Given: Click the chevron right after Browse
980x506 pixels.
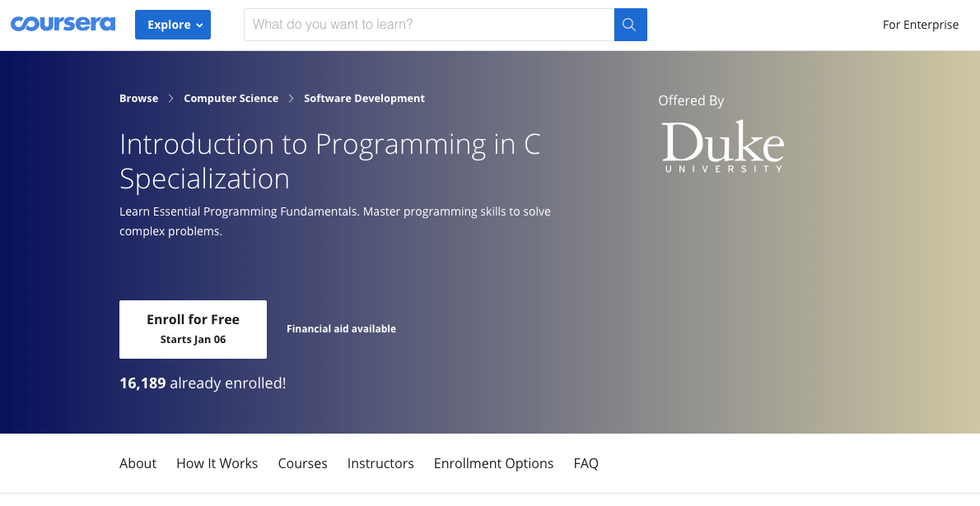Looking at the screenshot, I should pos(170,99).
